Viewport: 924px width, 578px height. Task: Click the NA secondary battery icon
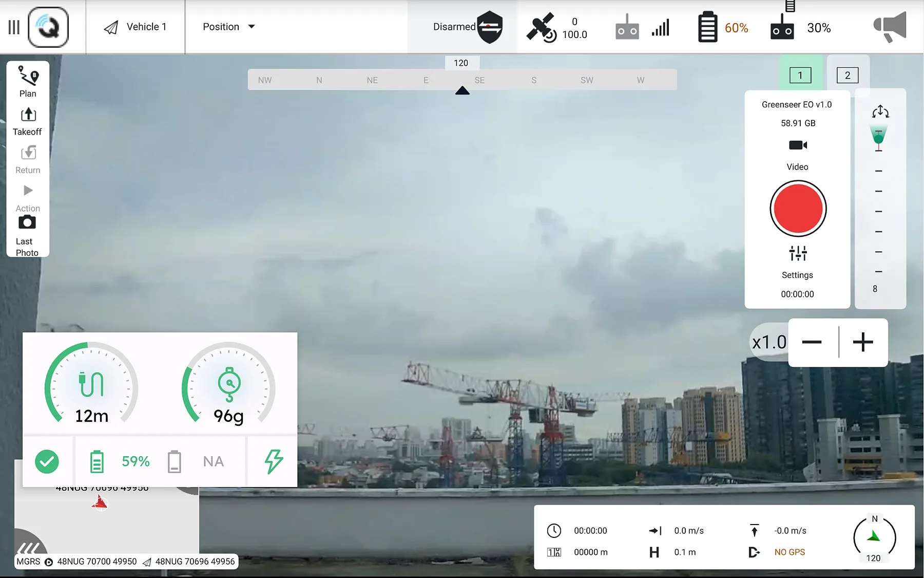point(175,461)
